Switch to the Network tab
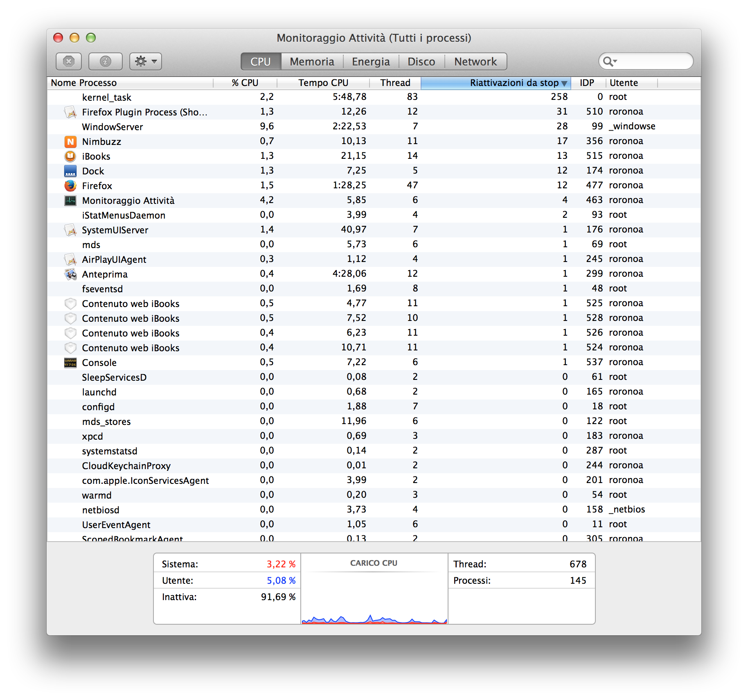 [475, 61]
